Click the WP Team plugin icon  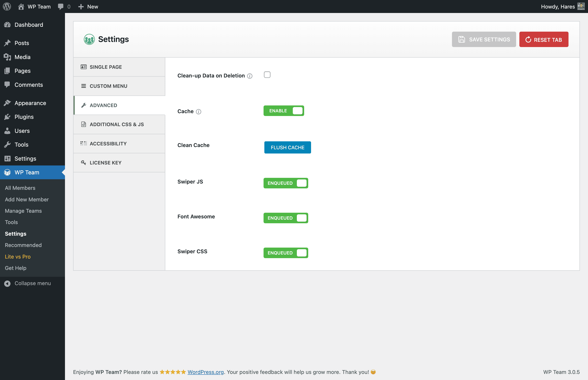(x=8, y=172)
